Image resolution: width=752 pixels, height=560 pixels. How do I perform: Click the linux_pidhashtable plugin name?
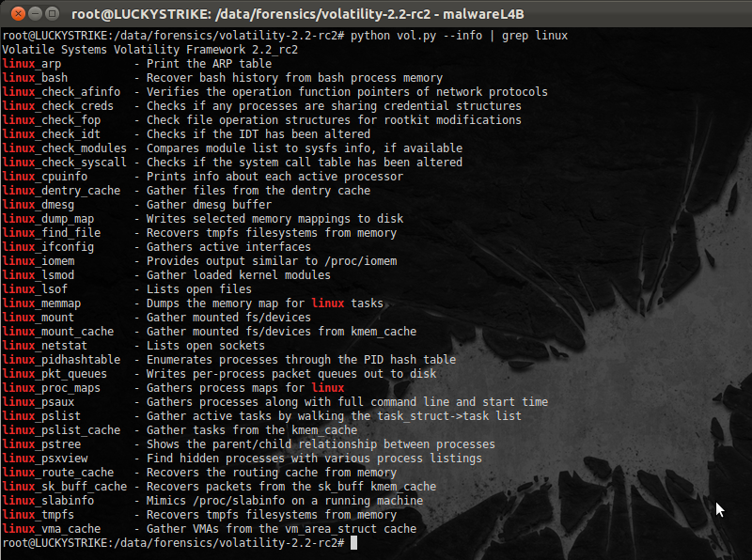[61, 360]
